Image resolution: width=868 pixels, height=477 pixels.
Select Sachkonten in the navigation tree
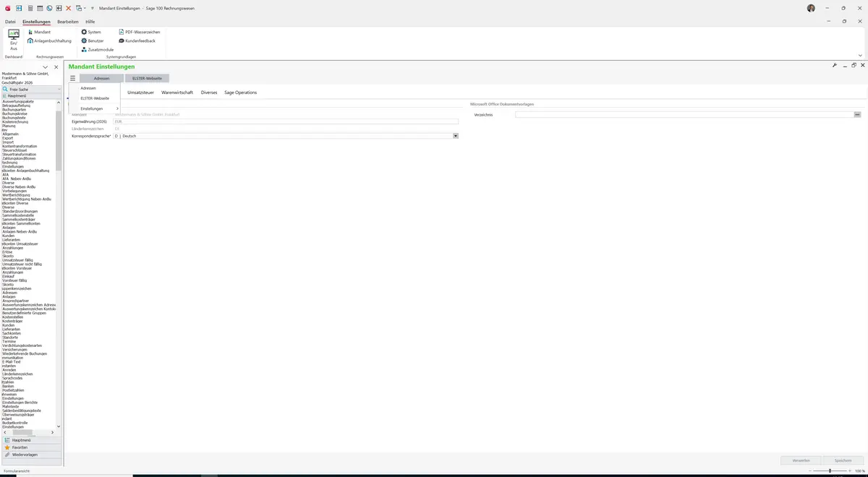point(12,333)
